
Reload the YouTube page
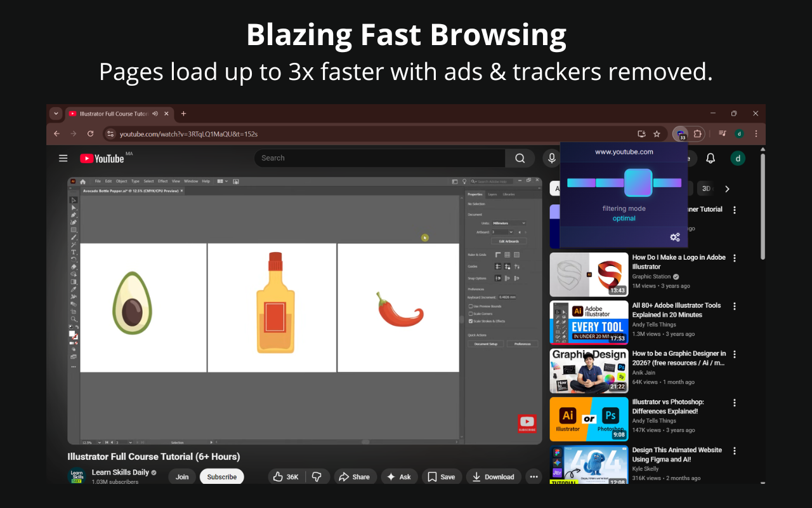(x=90, y=134)
